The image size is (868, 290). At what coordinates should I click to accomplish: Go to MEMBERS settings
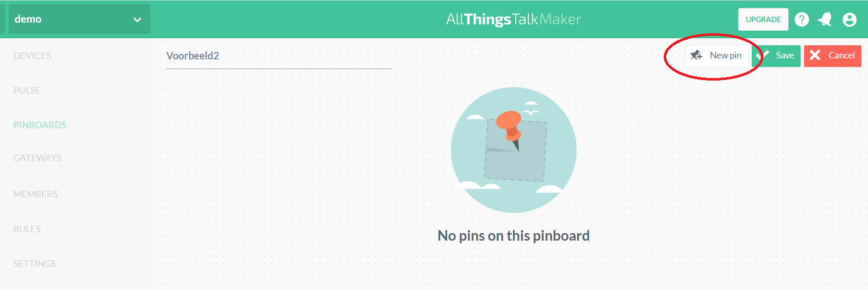coord(35,194)
